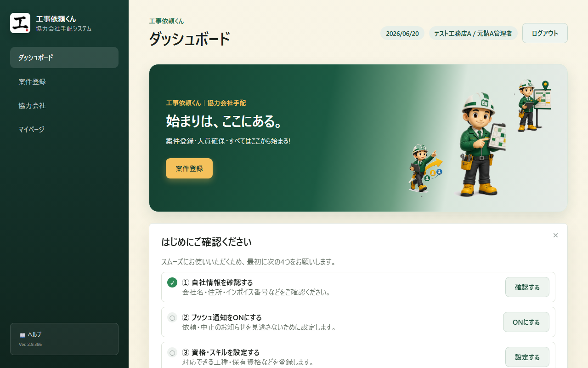Click the 始まりは、ここにある。 headline
This screenshot has height=368, width=588.
coord(224,121)
